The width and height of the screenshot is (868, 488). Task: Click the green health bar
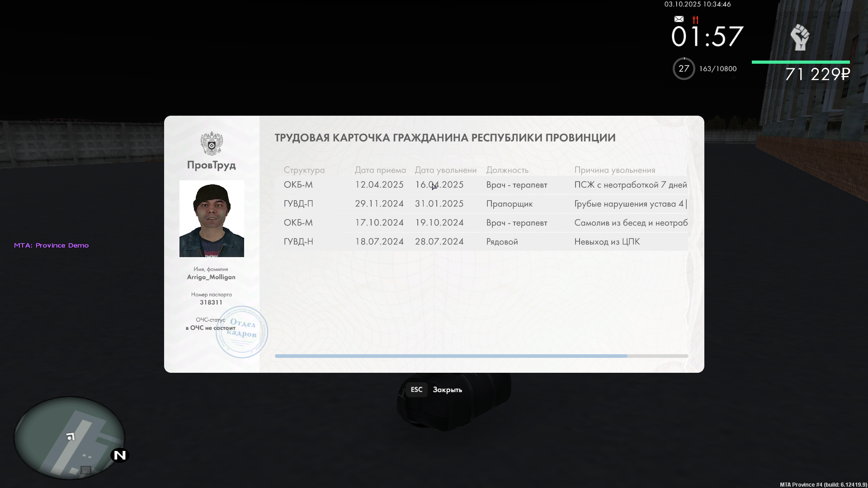(800, 62)
